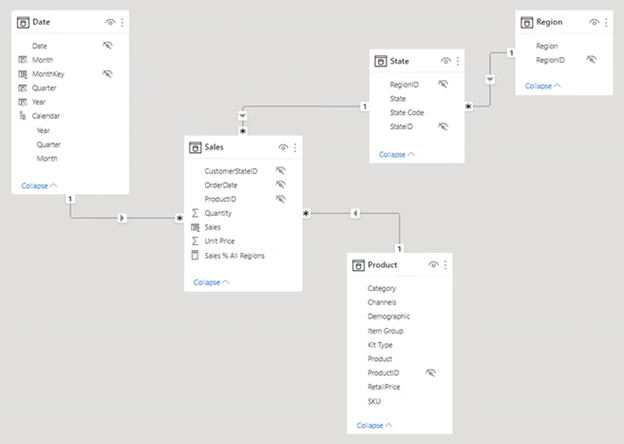Select the Sales % All Regions measure
This screenshot has width=624, height=444.
pyautogui.click(x=234, y=255)
